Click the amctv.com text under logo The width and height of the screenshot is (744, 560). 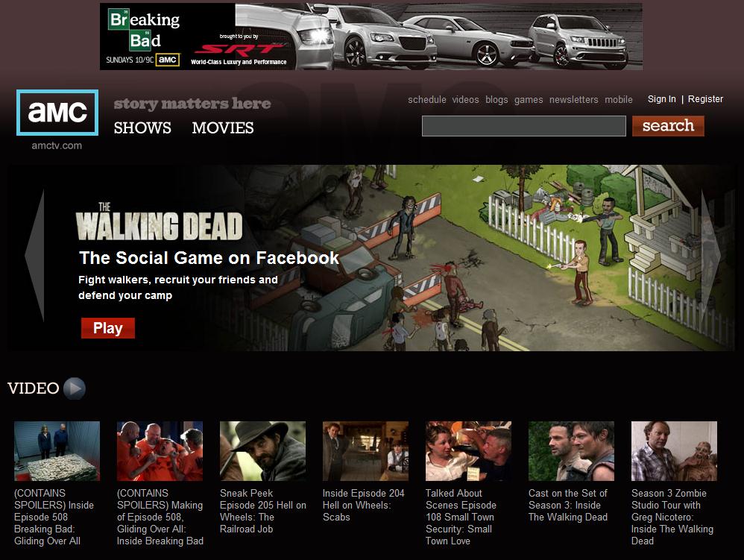pyautogui.click(x=57, y=145)
